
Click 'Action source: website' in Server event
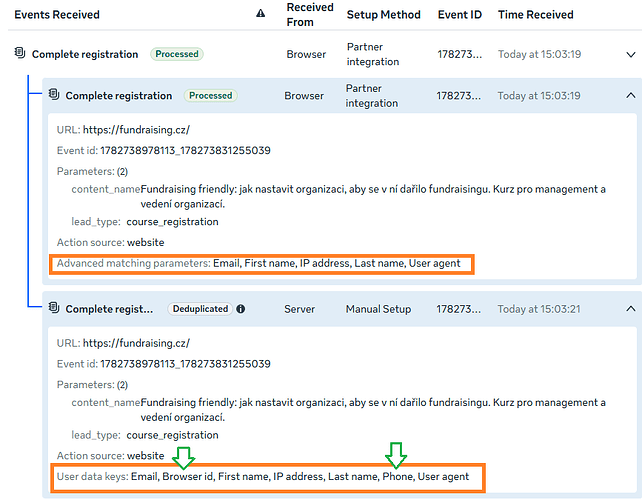[x=111, y=456]
